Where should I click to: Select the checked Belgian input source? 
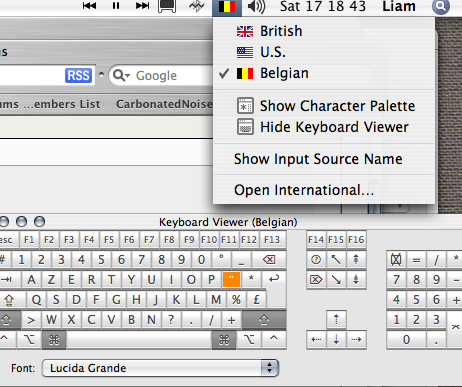(x=324, y=73)
